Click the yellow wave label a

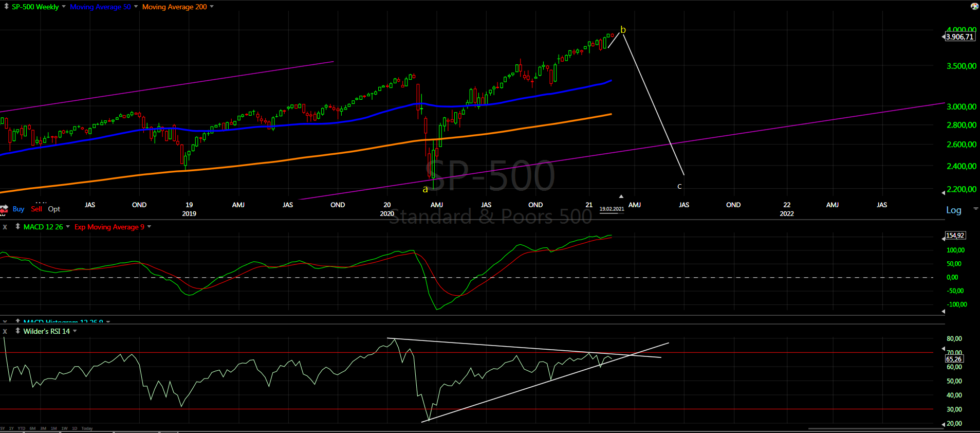pyautogui.click(x=425, y=189)
